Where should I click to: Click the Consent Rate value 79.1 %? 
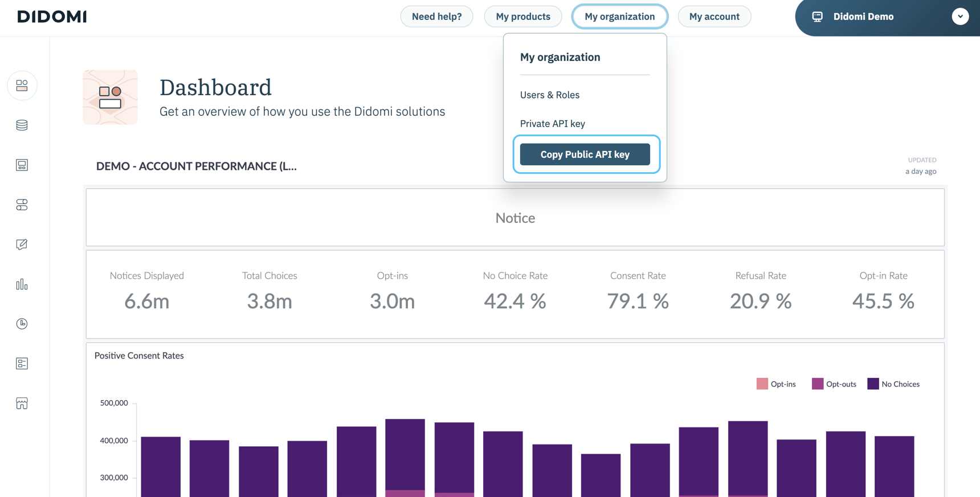click(x=638, y=301)
